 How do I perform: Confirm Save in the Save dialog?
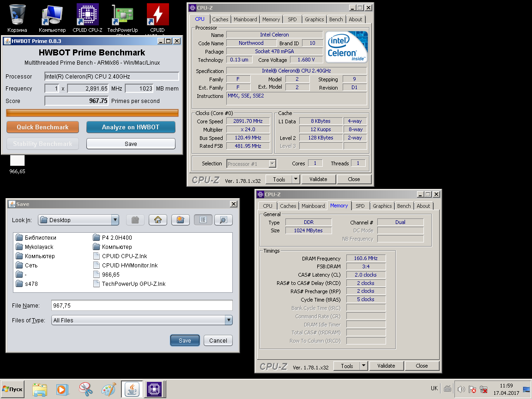point(185,341)
